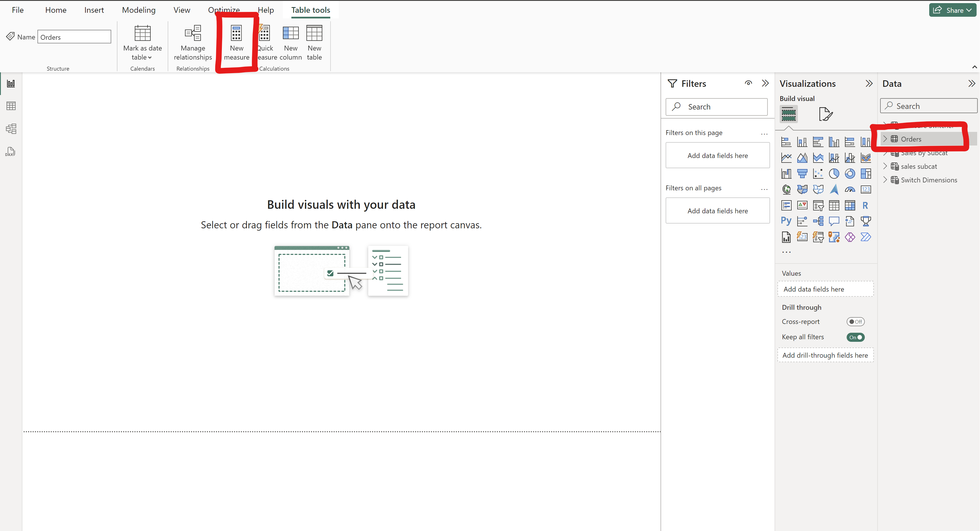This screenshot has height=531, width=980.
Task: Toggle Filters panel visibility icon
Action: coord(747,83)
